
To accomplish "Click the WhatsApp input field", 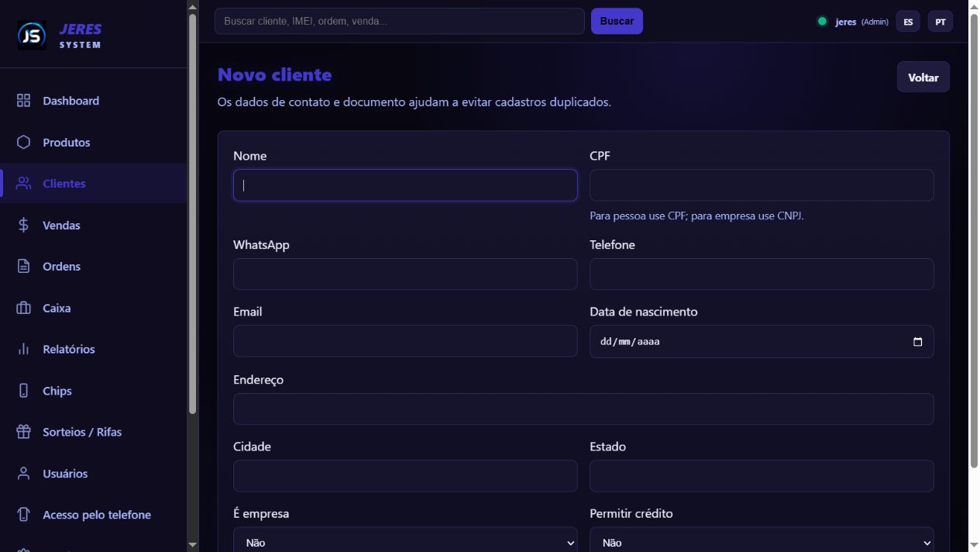I will 405,274.
